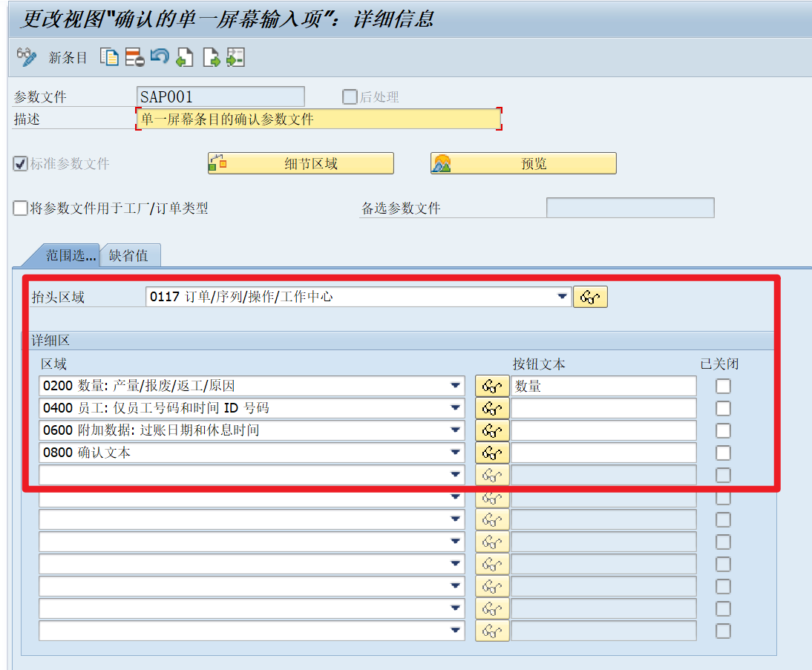Check the 已关闭 box for the 0200 数量 row
Viewport: 812px width, 670px height.
coord(722,385)
